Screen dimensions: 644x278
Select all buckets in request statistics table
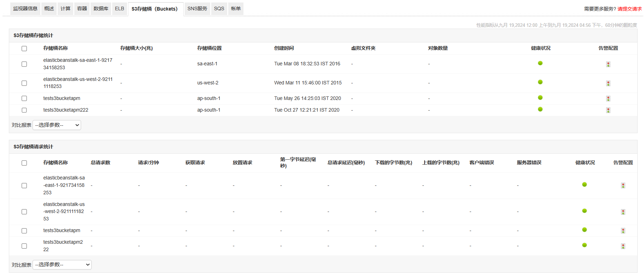[24, 163]
